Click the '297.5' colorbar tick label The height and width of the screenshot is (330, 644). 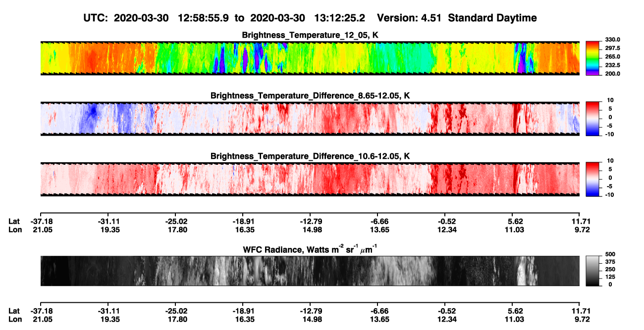pos(612,48)
